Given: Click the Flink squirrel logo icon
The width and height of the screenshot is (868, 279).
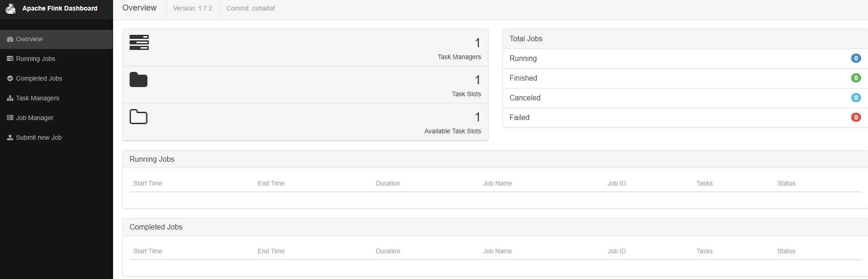Looking at the screenshot, I should click(11, 8).
